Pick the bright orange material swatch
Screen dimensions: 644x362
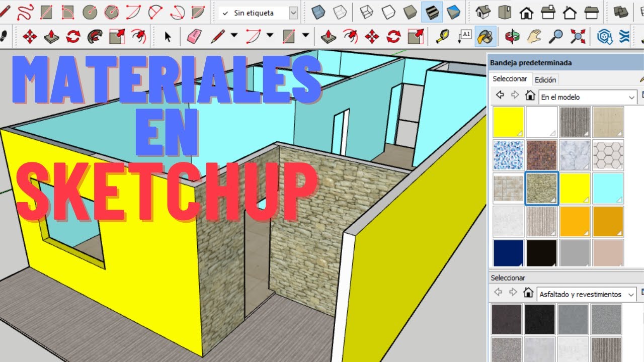click(x=575, y=221)
